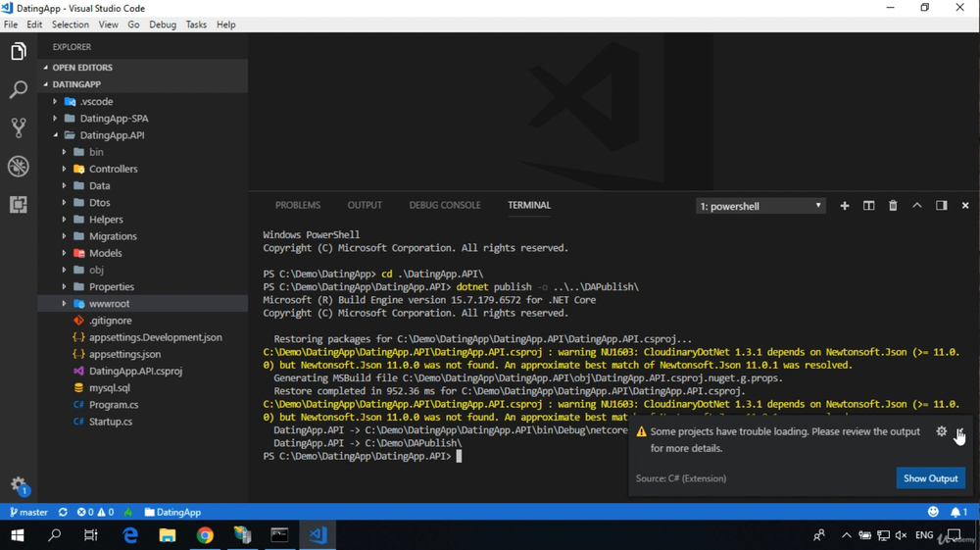Open the Debug menu
Image resolution: width=980 pixels, height=550 pixels.
pyautogui.click(x=163, y=25)
